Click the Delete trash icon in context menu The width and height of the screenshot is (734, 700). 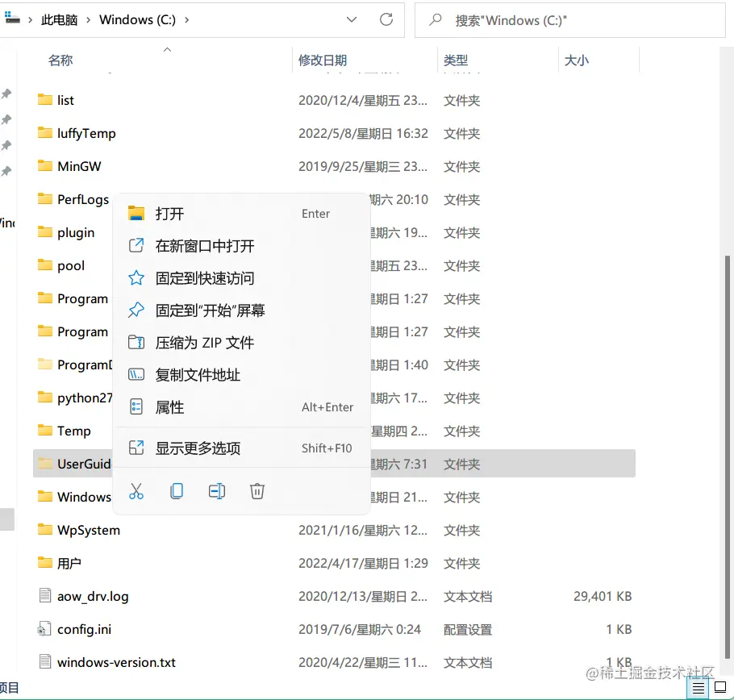(257, 491)
